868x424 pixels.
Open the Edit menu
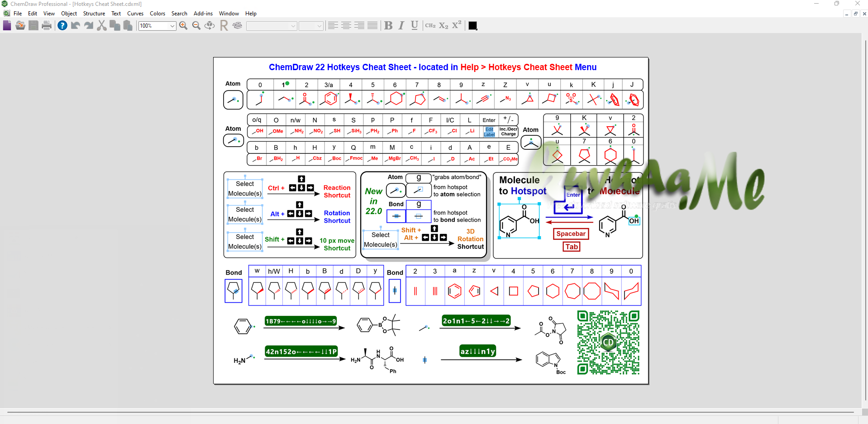(x=33, y=14)
